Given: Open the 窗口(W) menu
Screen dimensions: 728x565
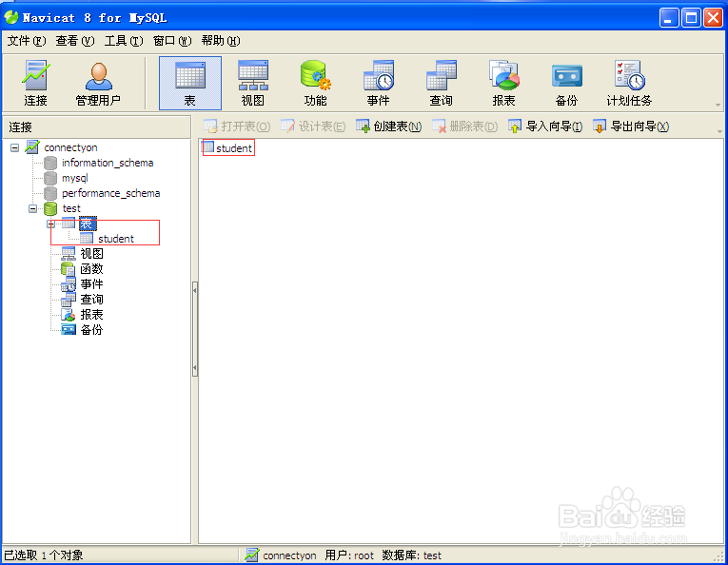Looking at the screenshot, I should [172, 41].
